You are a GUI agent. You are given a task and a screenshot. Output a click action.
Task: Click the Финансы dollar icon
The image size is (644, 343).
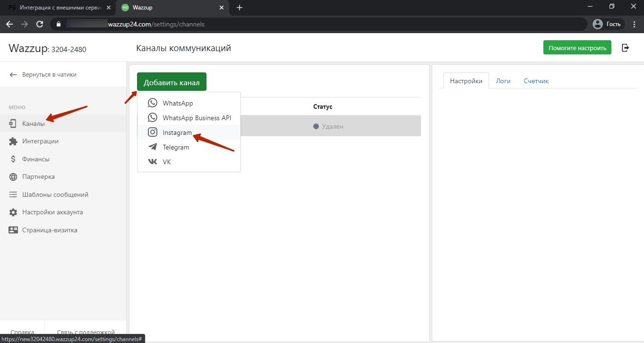13,159
